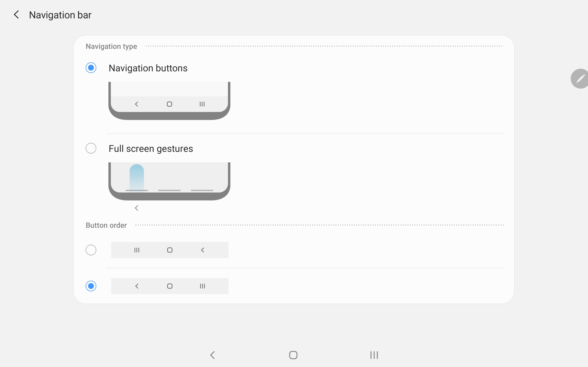Open recent apps from system bar
588x367 pixels.
pyautogui.click(x=374, y=355)
